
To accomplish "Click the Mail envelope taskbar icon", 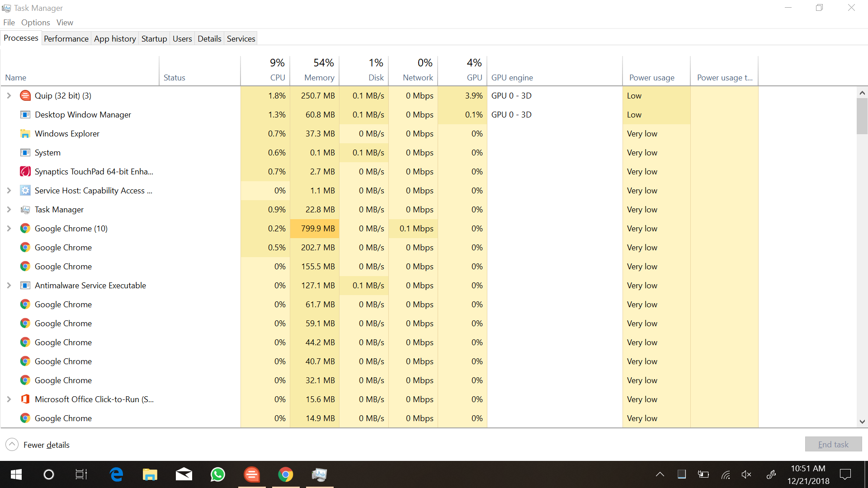I will coord(184,474).
